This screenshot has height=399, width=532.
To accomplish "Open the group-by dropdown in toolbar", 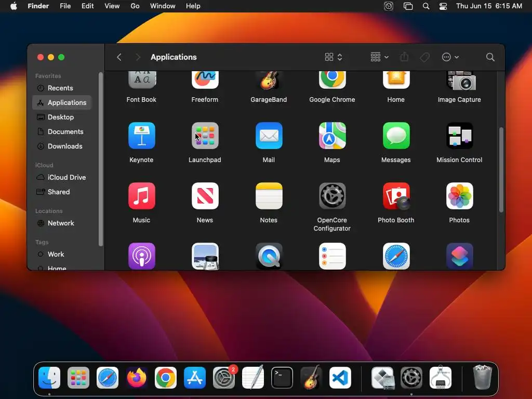I will click(x=379, y=57).
